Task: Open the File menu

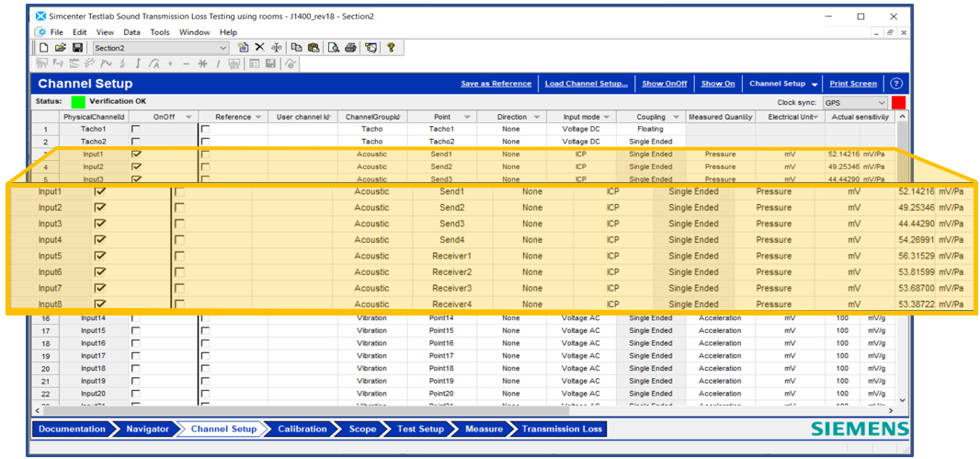Action: click(57, 32)
